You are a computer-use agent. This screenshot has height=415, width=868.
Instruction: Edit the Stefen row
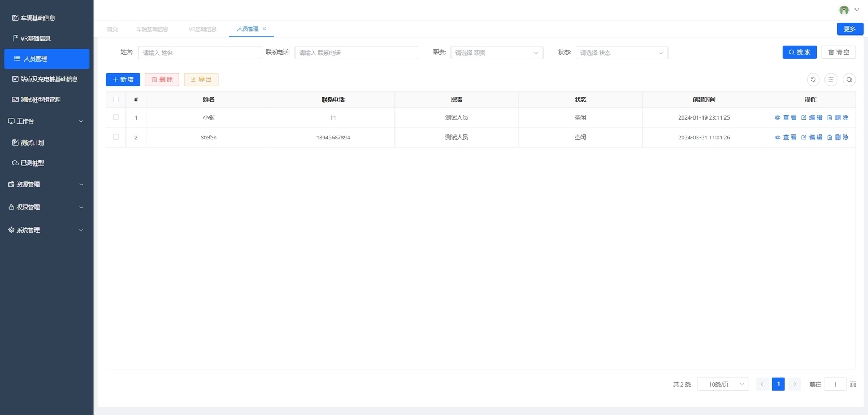click(811, 137)
